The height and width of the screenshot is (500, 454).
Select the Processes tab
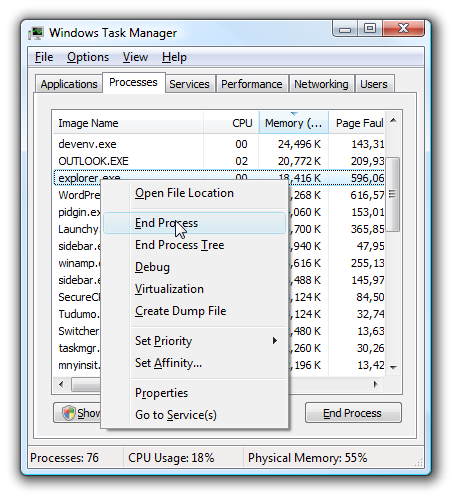[133, 82]
